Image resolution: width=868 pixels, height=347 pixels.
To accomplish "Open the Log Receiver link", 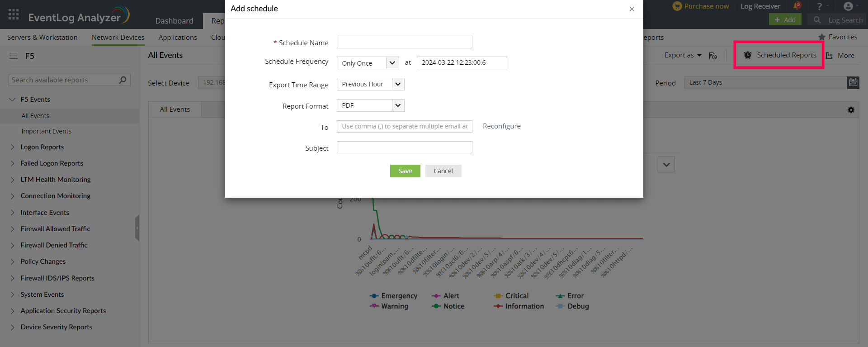I will [760, 6].
